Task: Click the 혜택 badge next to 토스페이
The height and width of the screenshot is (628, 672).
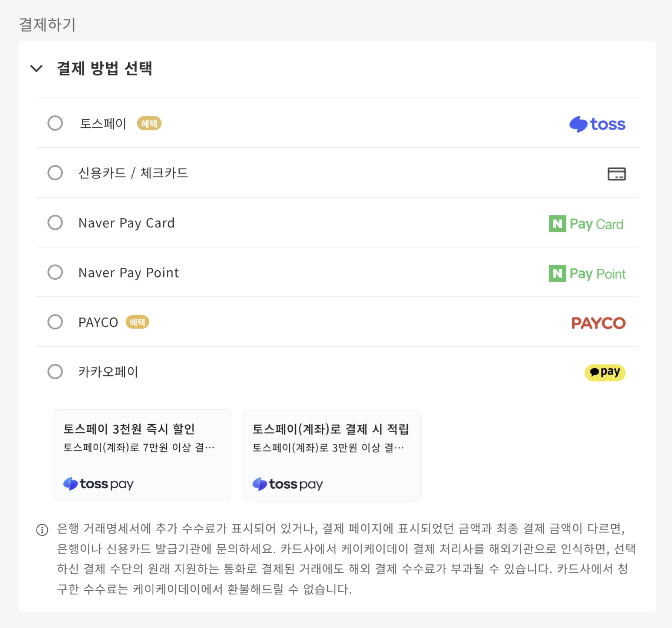Action: click(149, 123)
